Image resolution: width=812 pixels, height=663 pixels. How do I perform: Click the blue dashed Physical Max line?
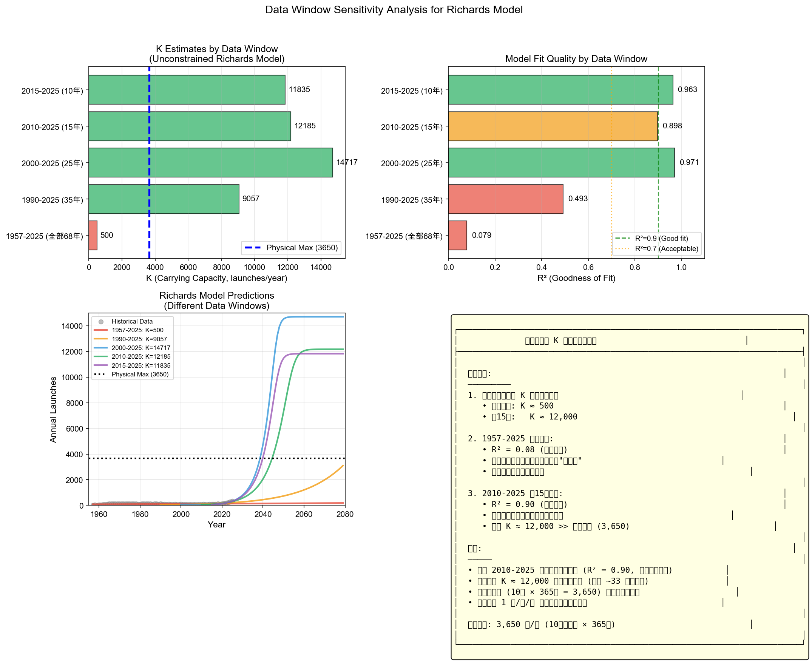[149, 181]
